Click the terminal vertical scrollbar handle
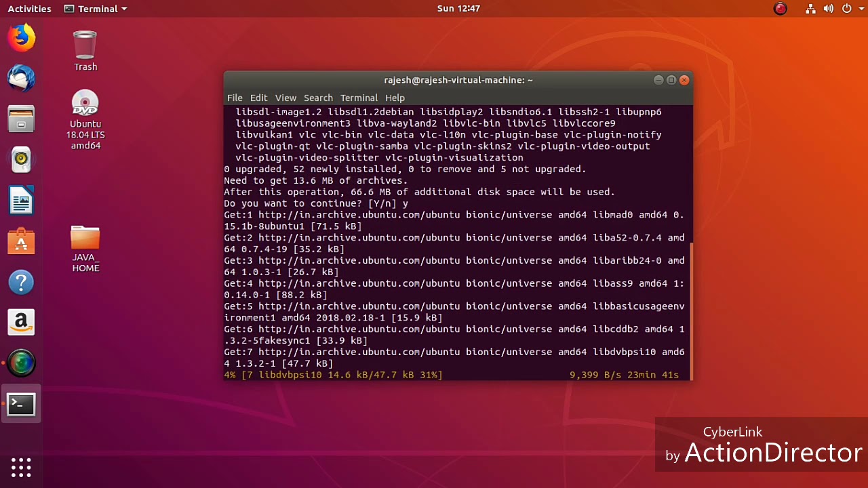 [691, 312]
